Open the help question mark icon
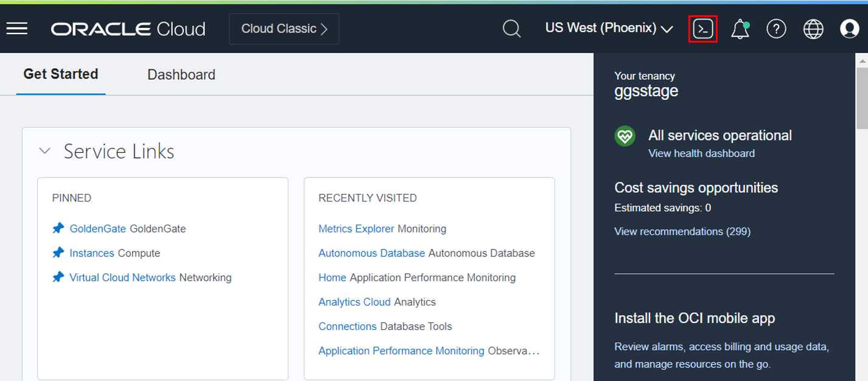Viewport: 868px width, 381px height. 776,29
